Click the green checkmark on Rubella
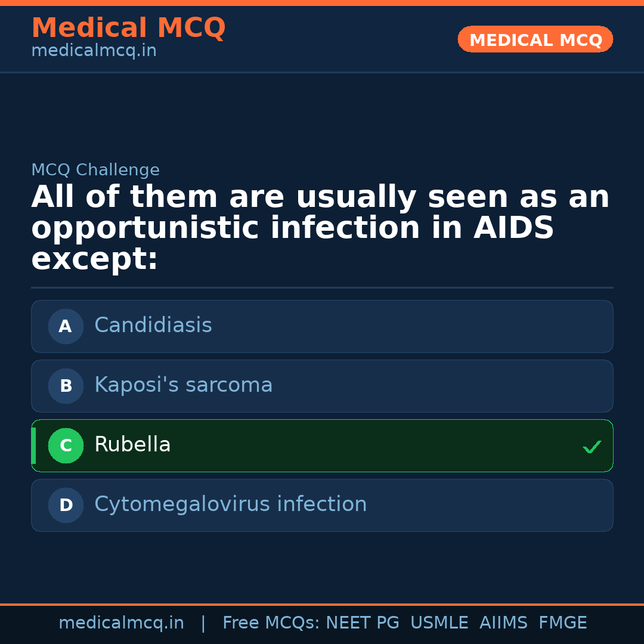This screenshot has height=644, width=644. (x=592, y=447)
